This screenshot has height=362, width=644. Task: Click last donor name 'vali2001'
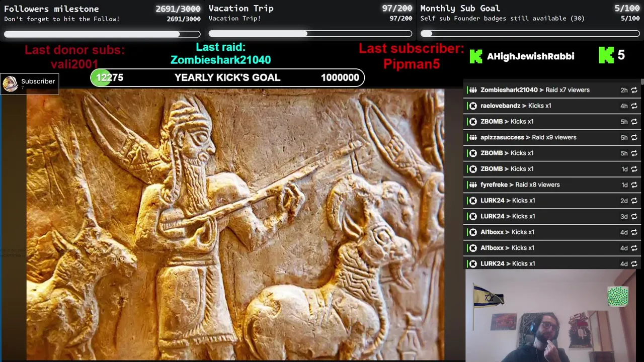click(x=74, y=64)
